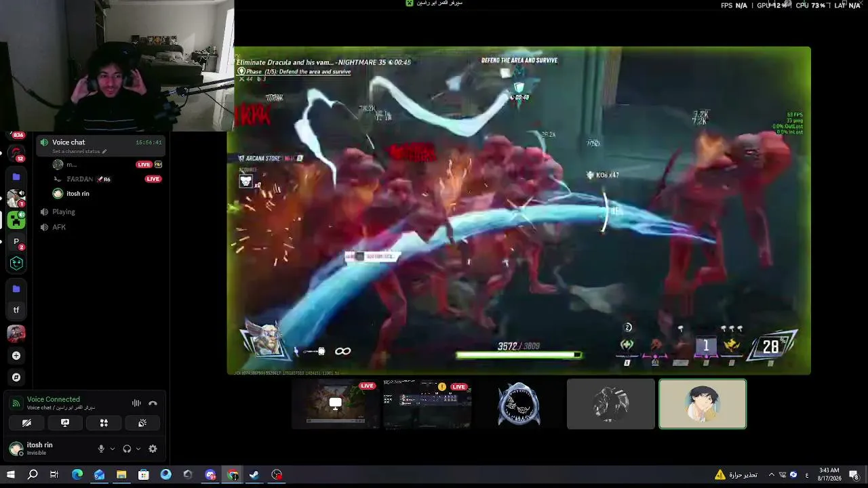Open noise suppression settings
The width and height of the screenshot is (868, 488).
tap(136, 403)
